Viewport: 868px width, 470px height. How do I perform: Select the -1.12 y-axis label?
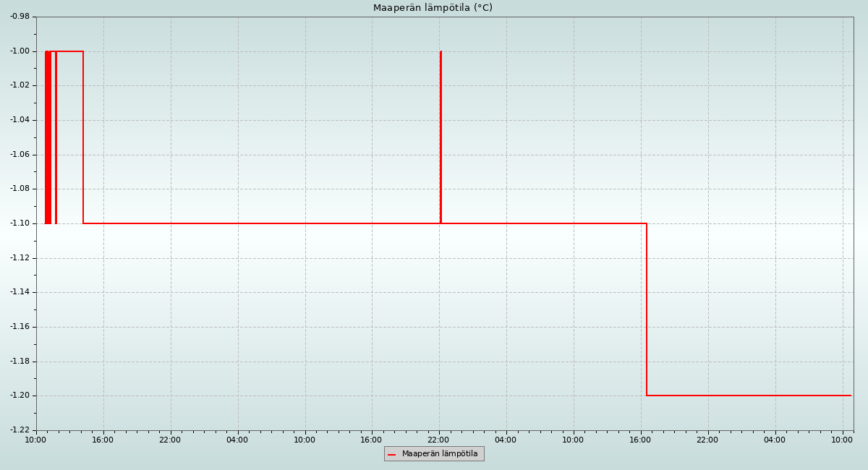click(x=20, y=258)
